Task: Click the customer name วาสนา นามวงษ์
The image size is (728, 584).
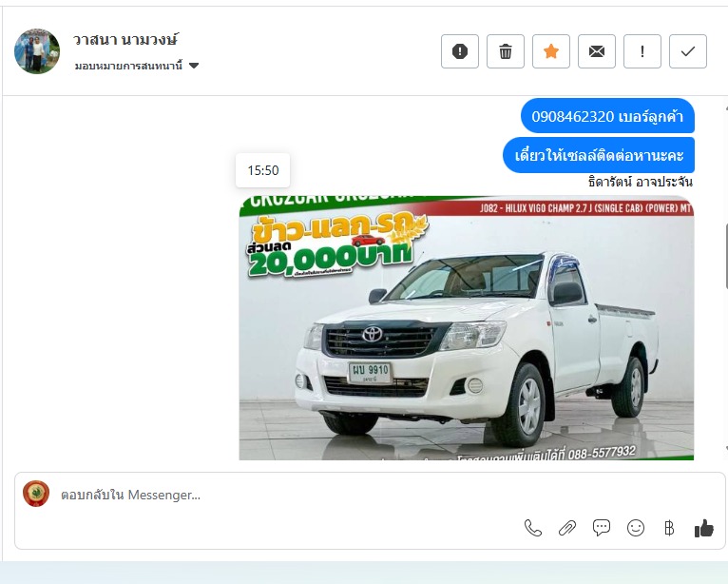Action: tap(125, 40)
